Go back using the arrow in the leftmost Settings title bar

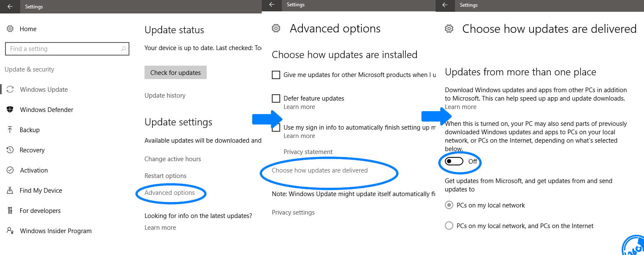pos(10,6)
